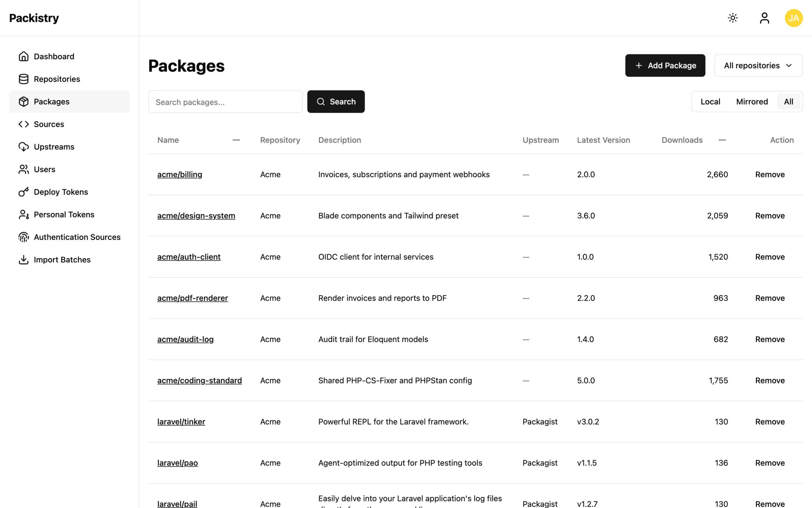Open the acme/coding-standard package link
Image resolution: width=812 pixels, height=508 pixels.
click(199, 380)
